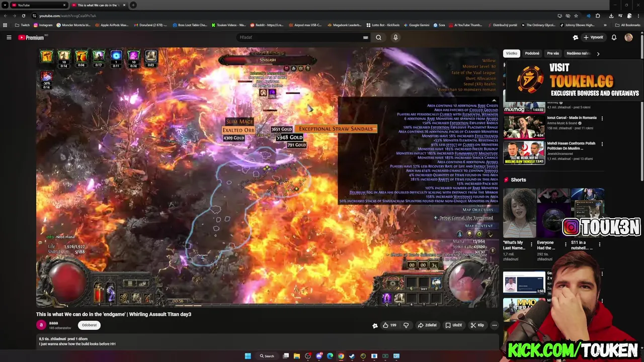Open the aaaa channel name link
644x362 pixels.
tap(53, 323)
